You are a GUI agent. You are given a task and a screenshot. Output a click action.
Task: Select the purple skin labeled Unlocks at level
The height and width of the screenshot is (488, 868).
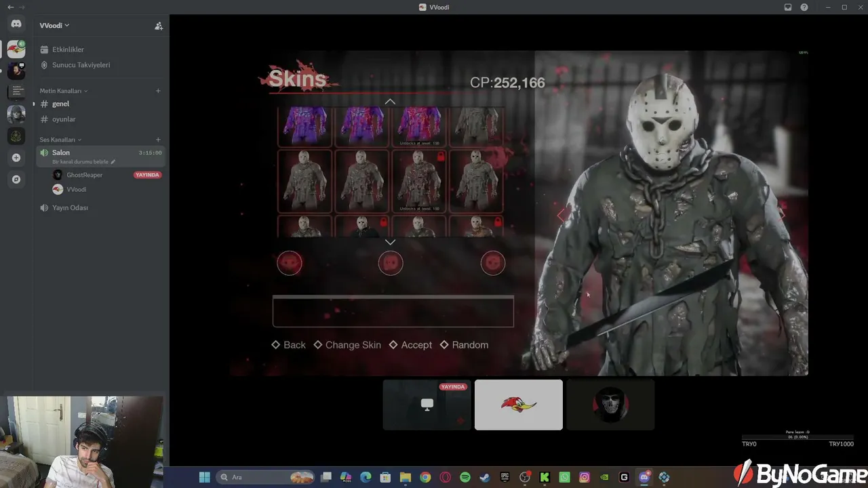(419, 126)
